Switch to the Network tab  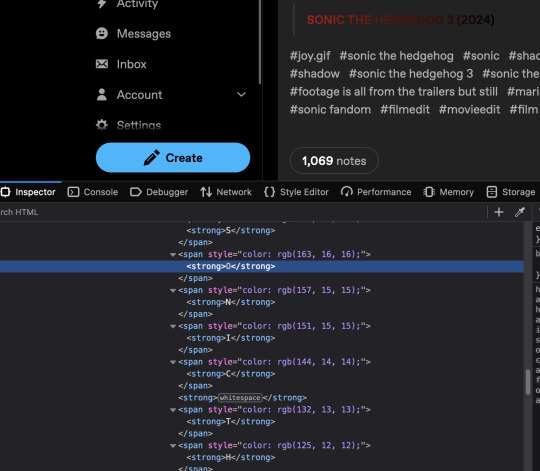(226, 192)
